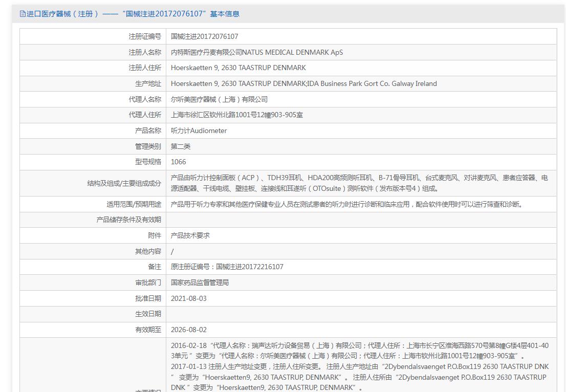566x392 pixels.
Task: Select the 2017-01-13 注册人生产地址变更 record
Action: pyautogui.click(x=360, y=377)
